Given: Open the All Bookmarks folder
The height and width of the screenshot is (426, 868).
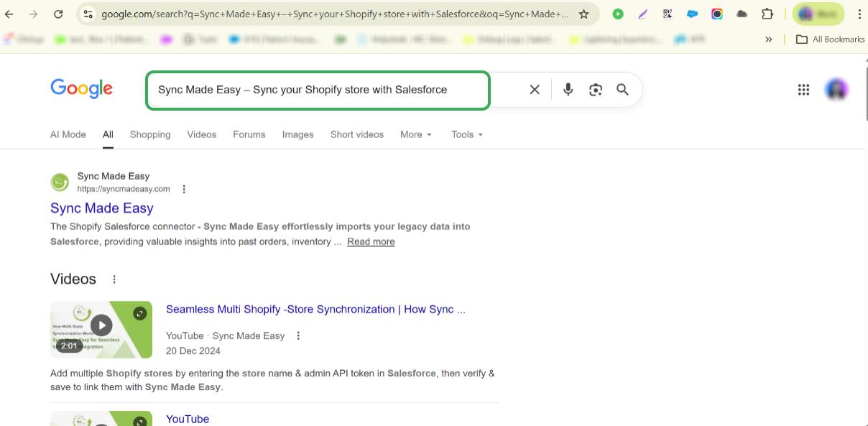Looking at the screenshot, I should click(x=831, y=40).
